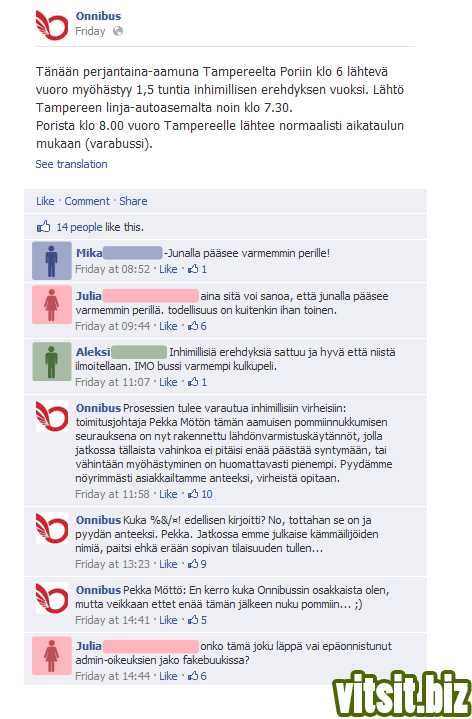
Task: Click the Onnibus logo at post header
Action: click(x=52, y=25)
